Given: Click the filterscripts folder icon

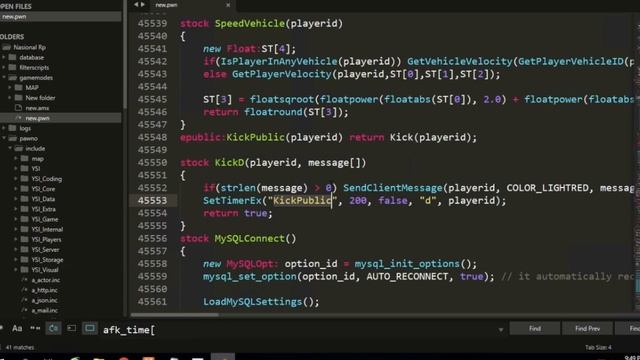Looking at the screenshot, I should tap(12, 67).
